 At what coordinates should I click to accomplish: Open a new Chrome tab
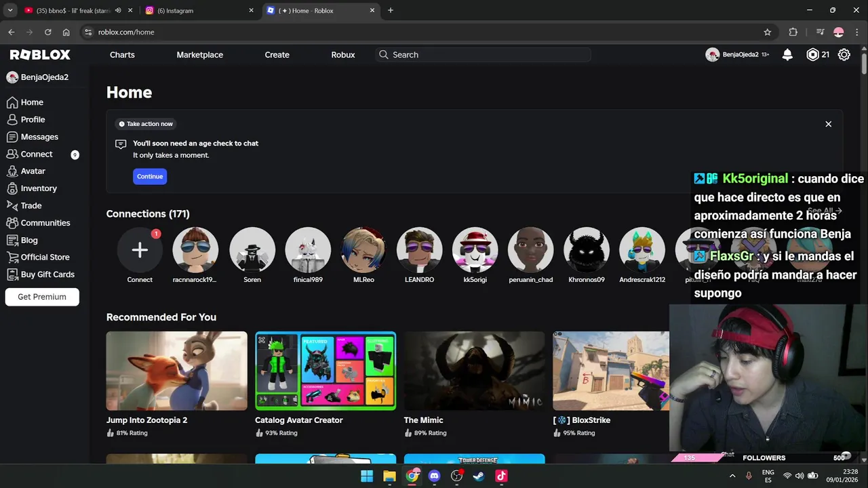click(x=391, y=10)
